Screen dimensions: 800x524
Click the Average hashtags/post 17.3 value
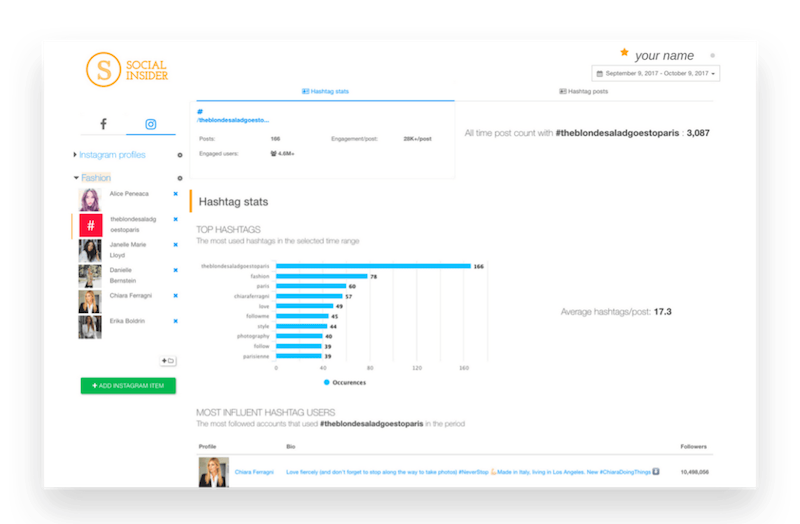coord(662,312)
